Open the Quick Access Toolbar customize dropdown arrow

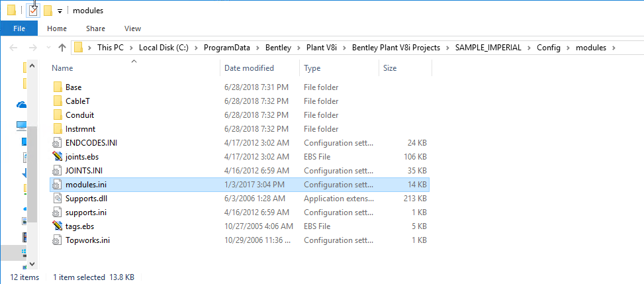point(60,11)
